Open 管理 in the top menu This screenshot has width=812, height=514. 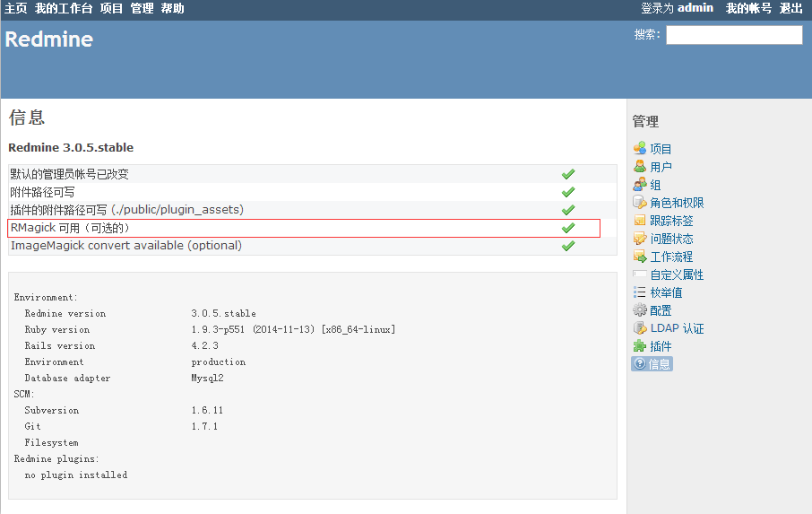coord(142,8)
